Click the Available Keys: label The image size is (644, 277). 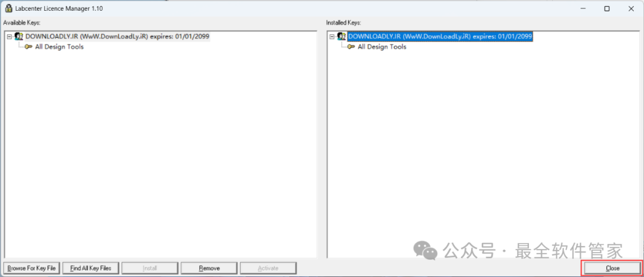pos(22,22)
